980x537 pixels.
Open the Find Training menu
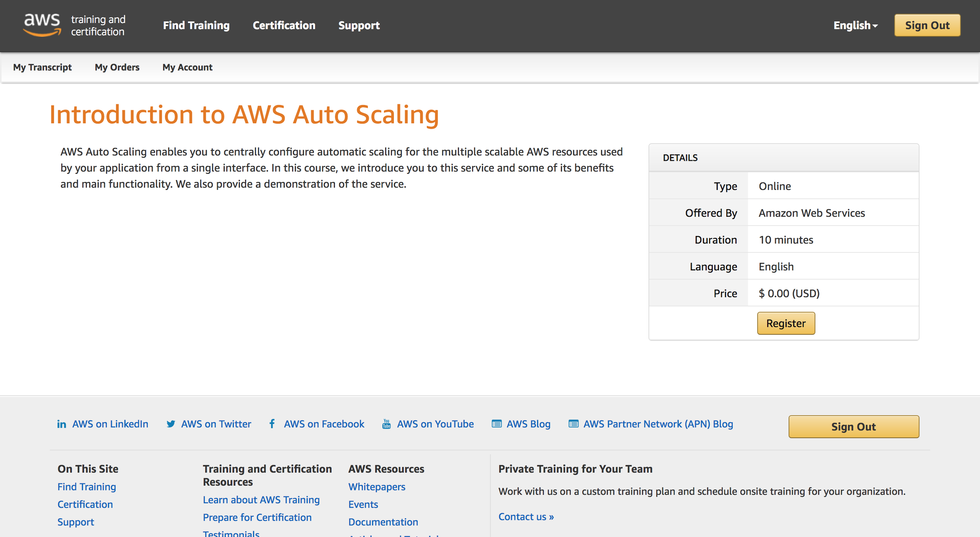(196, 25)
